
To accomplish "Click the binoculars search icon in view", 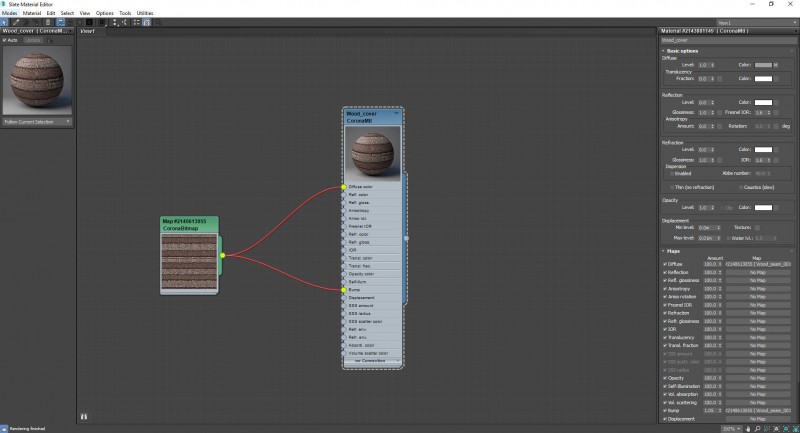I will 84,416.
